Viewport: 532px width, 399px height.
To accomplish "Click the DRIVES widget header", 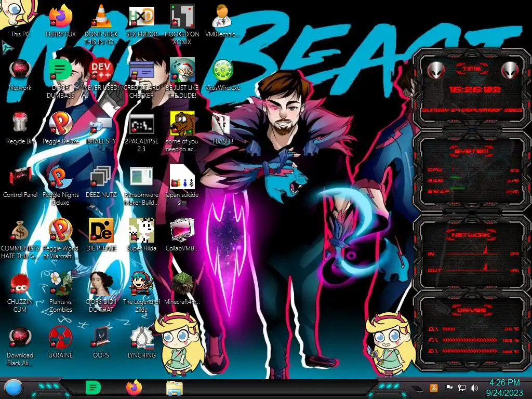I will (471, 311).
